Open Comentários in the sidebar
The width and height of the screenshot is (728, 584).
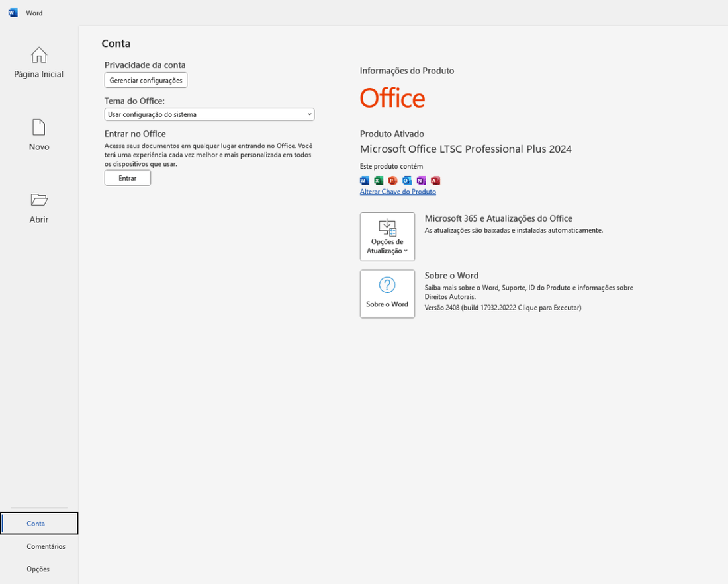point(46,546)
